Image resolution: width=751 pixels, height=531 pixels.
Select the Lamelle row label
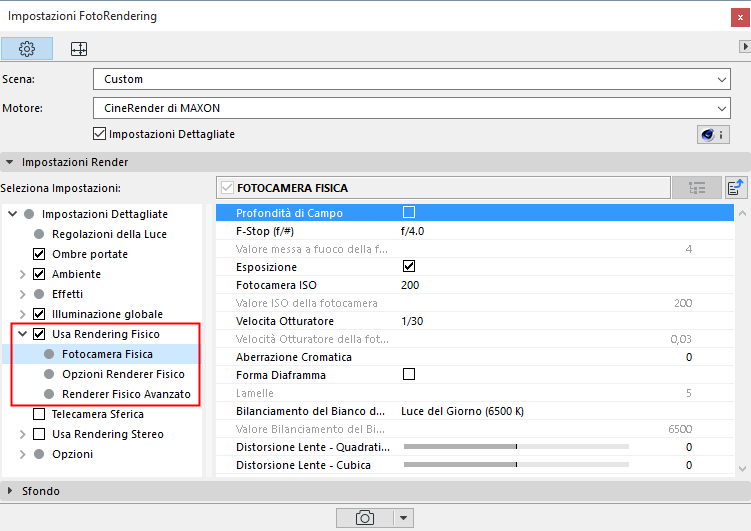pyautogui.click(x=254, y=393)
